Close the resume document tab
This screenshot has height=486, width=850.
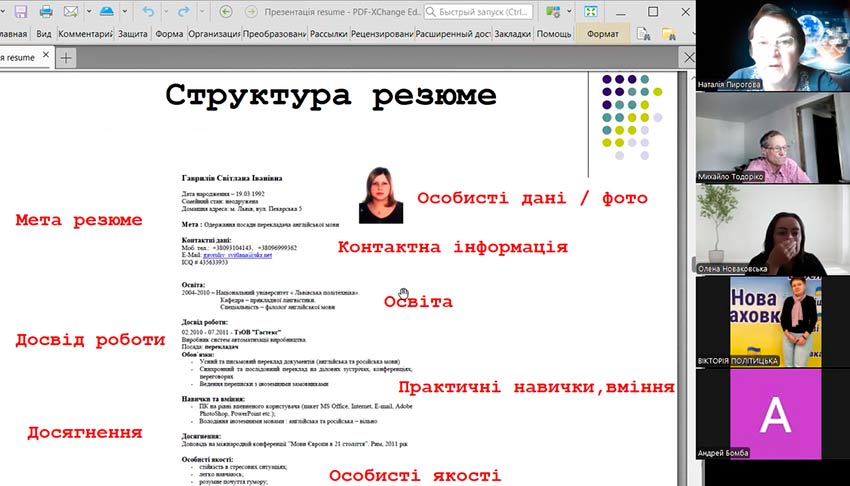click(x=45, y=57)
